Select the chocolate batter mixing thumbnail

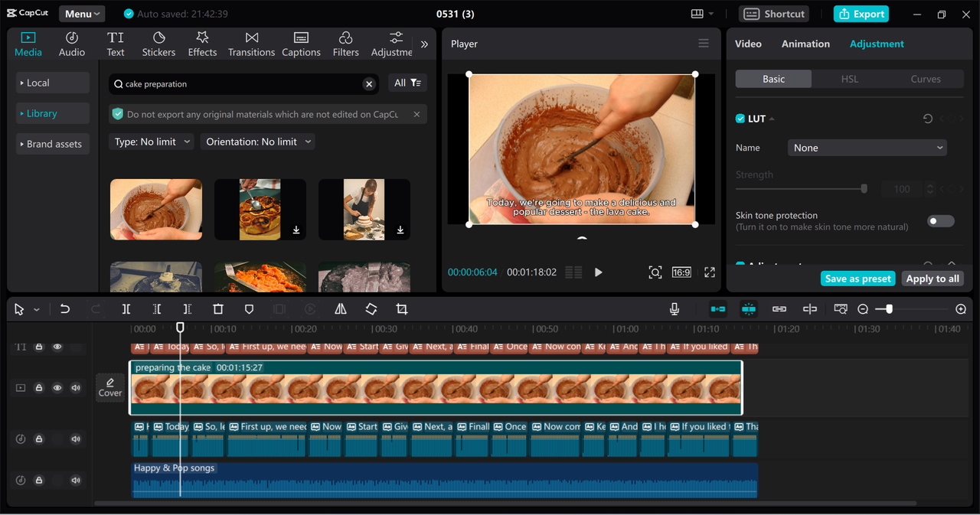tap(156, 210)
